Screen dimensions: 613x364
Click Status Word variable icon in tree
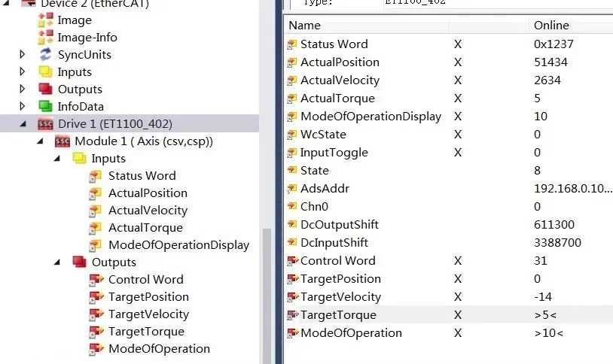pos(95,176)
